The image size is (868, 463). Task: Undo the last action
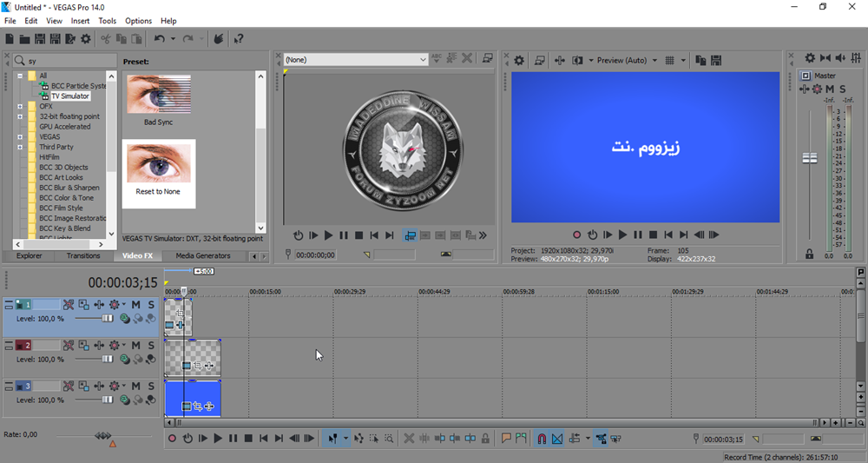(160, 39)
